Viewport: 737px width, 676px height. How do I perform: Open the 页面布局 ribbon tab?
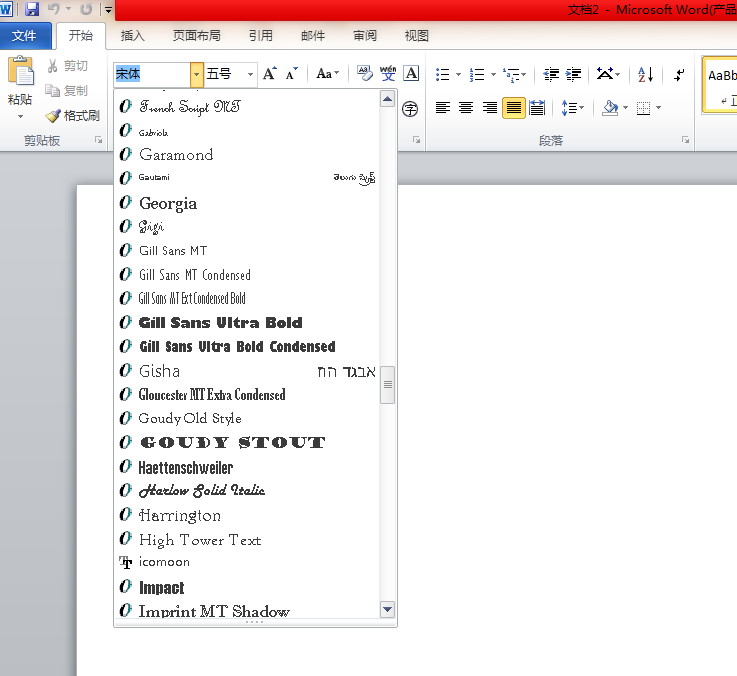pyautogui.click(x=196, y=36)
